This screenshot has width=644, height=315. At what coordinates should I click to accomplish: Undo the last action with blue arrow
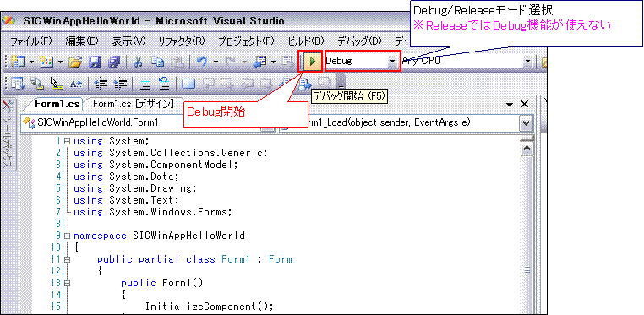click(201, 62)
